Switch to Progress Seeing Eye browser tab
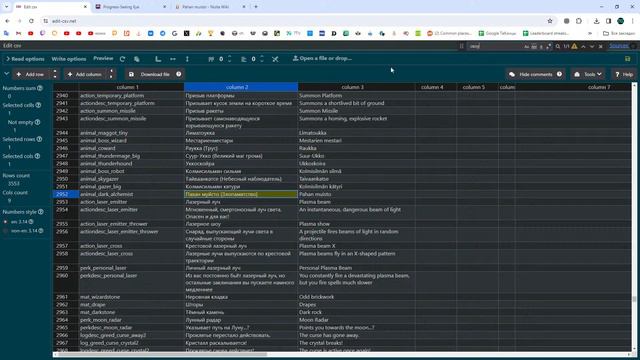Screen dimensions: 640x360 pos(131,7)
